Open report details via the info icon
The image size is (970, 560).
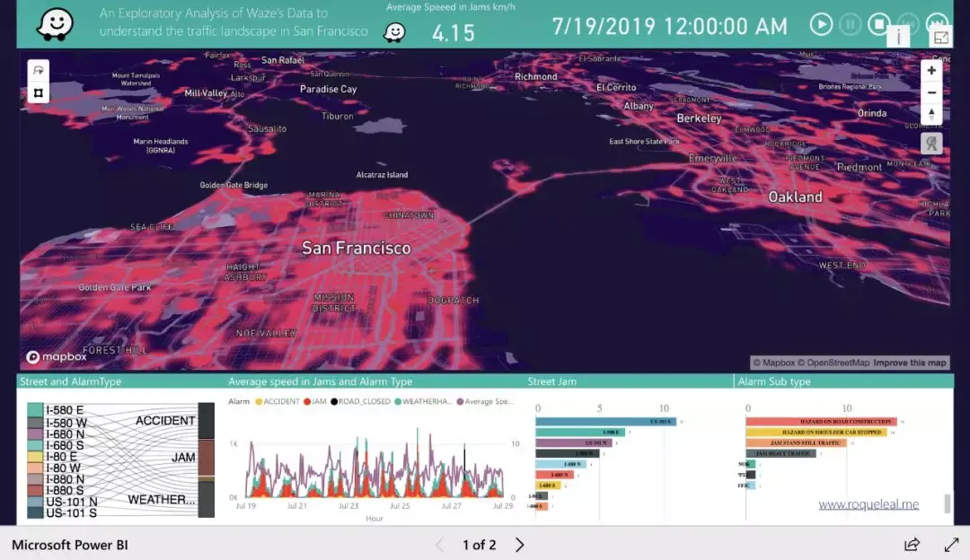click(898, 36)
